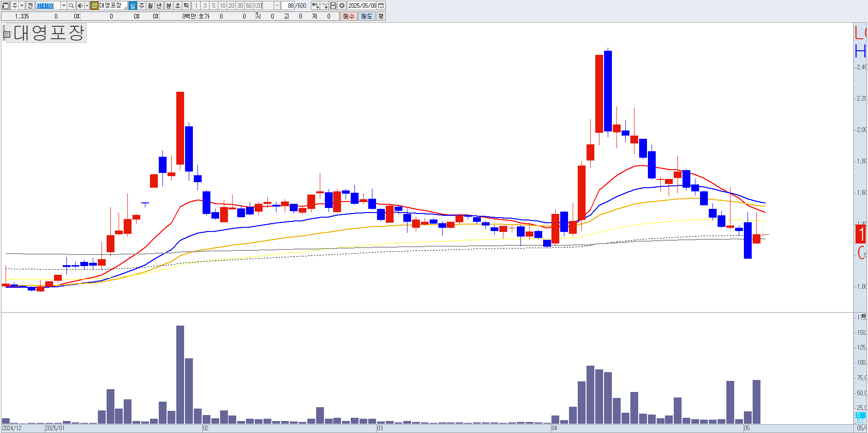Click the 매수 buy button
Viewport: 868px width, 433px height.
pyautogui.click(x=348, y=16)
